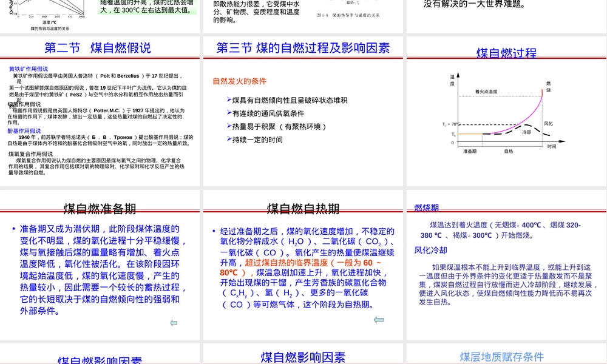Click the 煤氧复合作用假说 heading
This screenshot has width=607, height=364.
coord(30,154)
